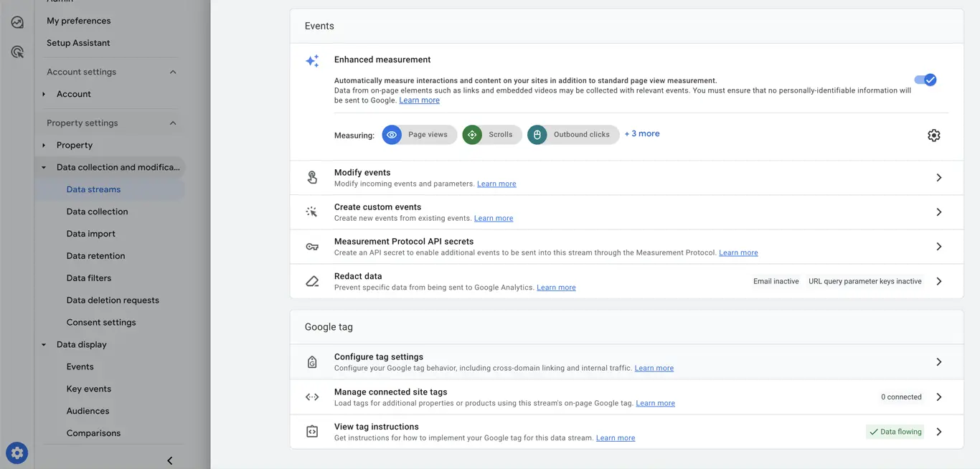Click the Manage connected site tags code icon
This screenshot has width=980, height=469.
coord(312,397)
